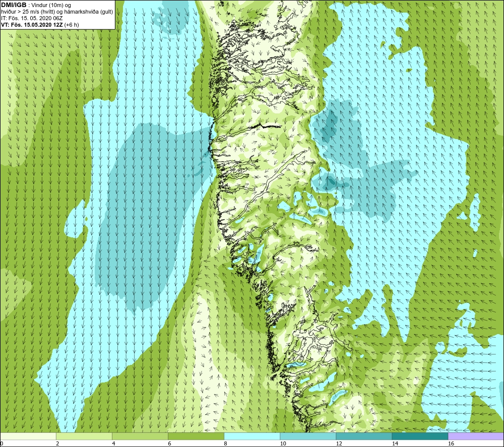
Task: Click the legend value '2'
Action: tap(57, 443)
